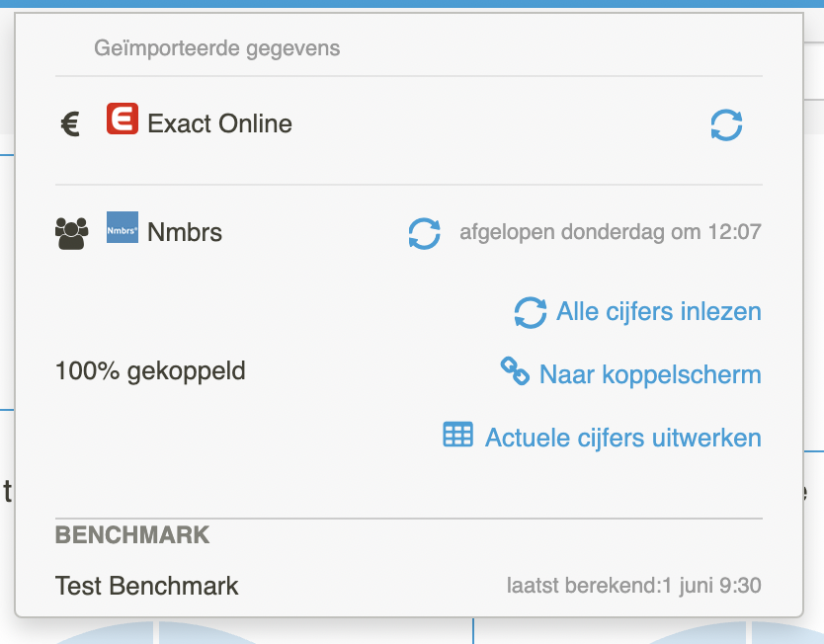The width and height of the screenshot is (824, 644).
Task: Click the chain link icon
Action: tap(515, 370)
